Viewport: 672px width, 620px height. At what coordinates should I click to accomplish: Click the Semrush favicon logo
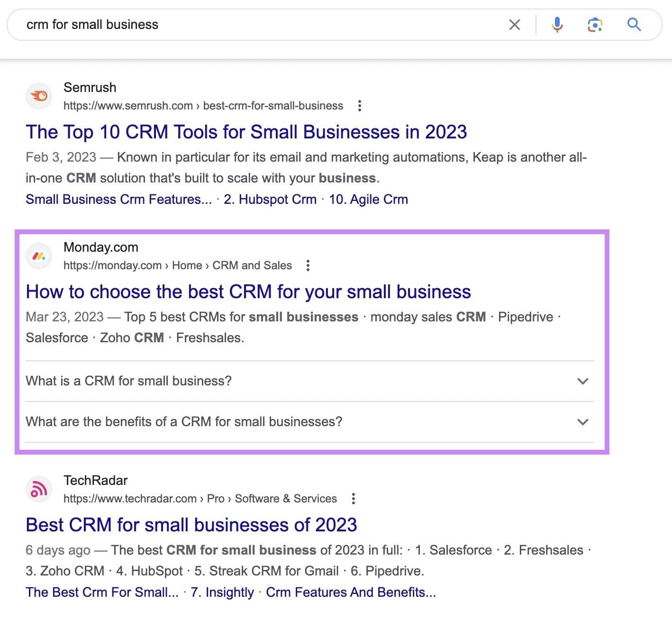[x=39, y=96]
